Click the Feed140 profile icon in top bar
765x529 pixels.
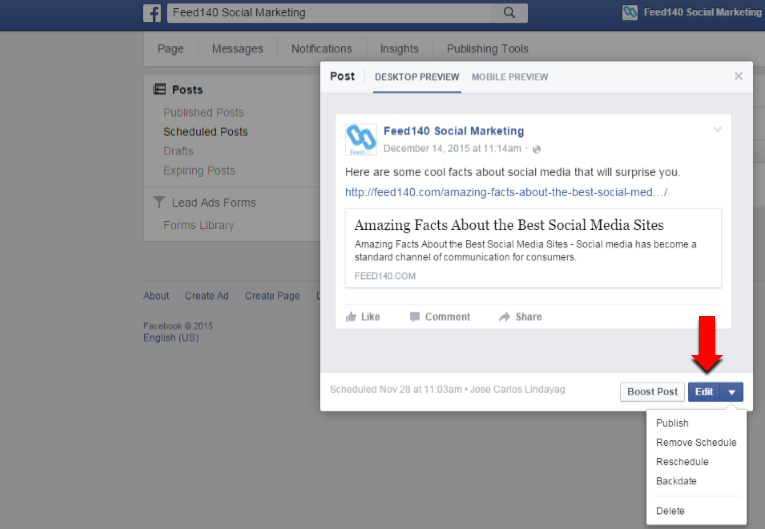click(630, 13)
